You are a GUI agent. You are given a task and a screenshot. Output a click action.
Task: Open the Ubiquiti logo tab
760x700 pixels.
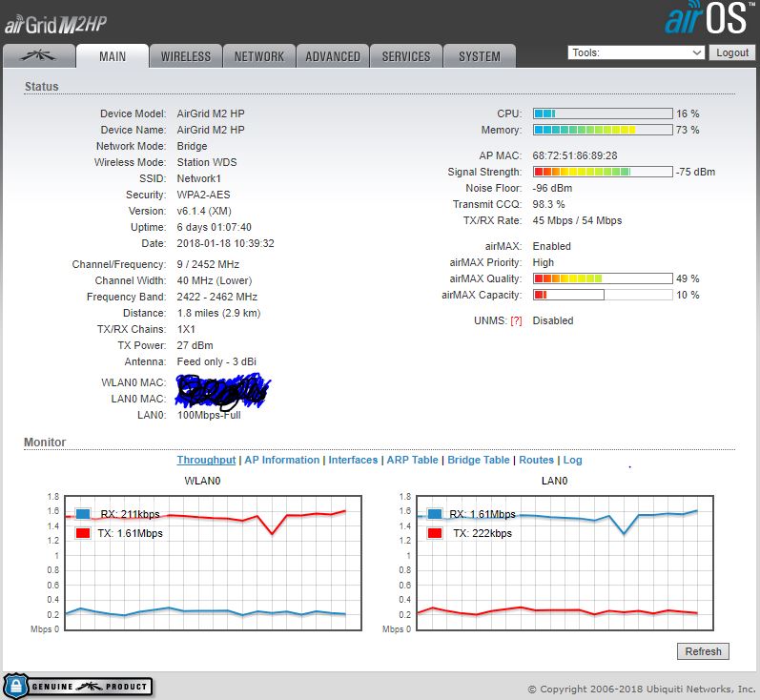click(x=39, y=56)
